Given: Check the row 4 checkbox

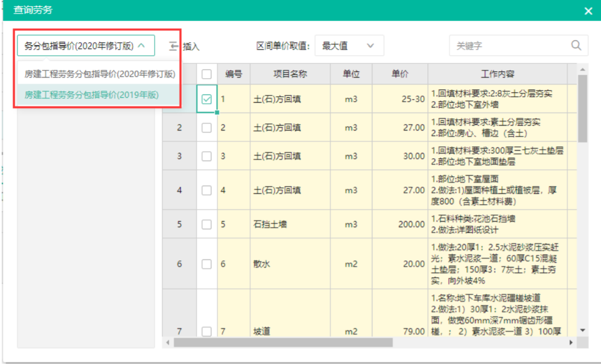Looking at the screenshot, I should point(206,190).
